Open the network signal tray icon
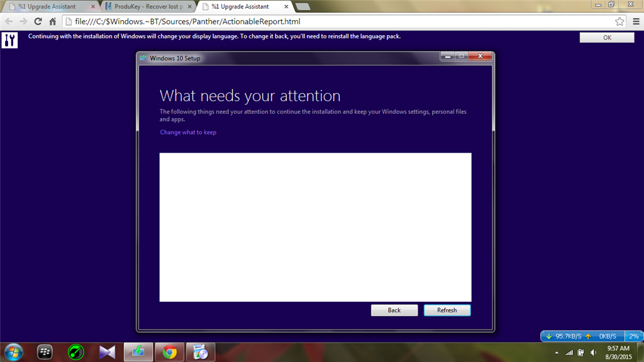644x362 pixels. (569, 353)
